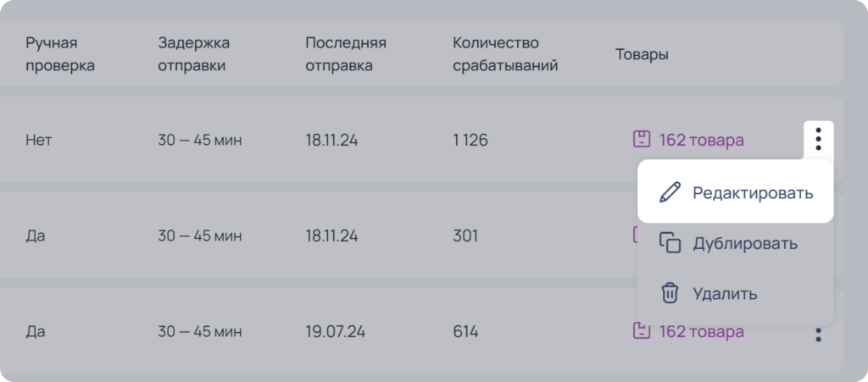Image resolution: width=868 pixels, height=382 pixels.
Task: Click the Последняя отправка column header
Action: pyautogui.click(x=346, y=54)
